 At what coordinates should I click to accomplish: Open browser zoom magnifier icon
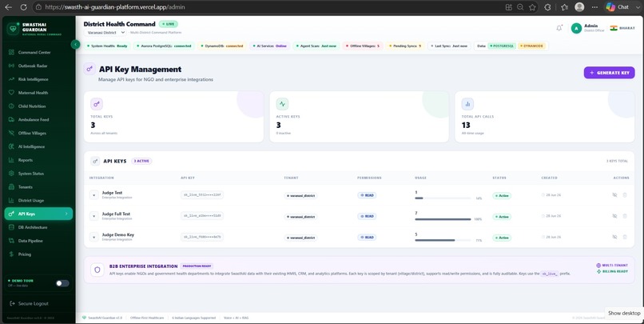click(x=520, y=7)
